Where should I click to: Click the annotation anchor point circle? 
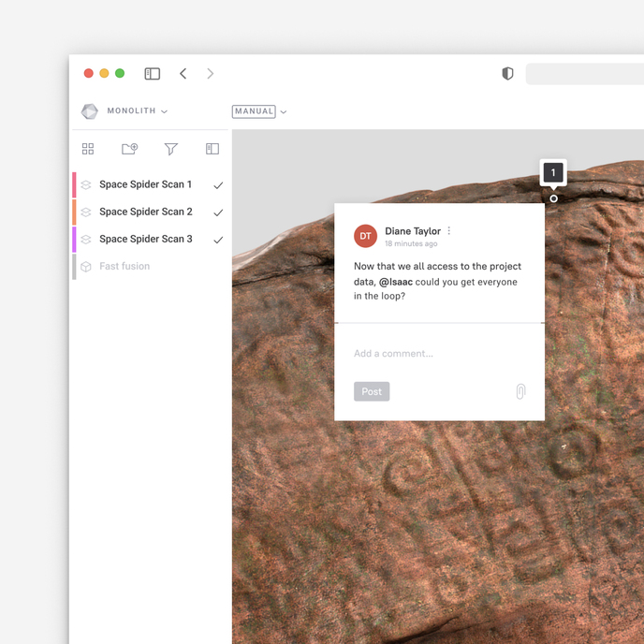pyautogui.click(x=553, y=198)
